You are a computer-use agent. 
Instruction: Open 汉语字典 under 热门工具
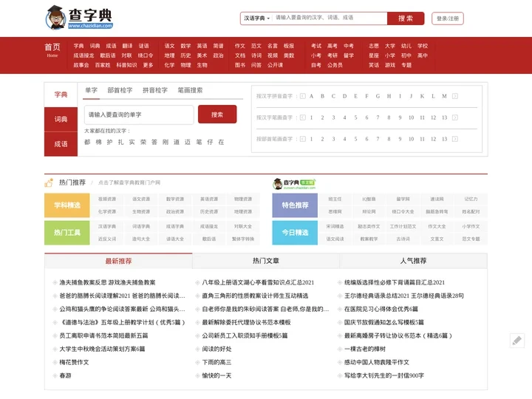[x=107, y=226]
